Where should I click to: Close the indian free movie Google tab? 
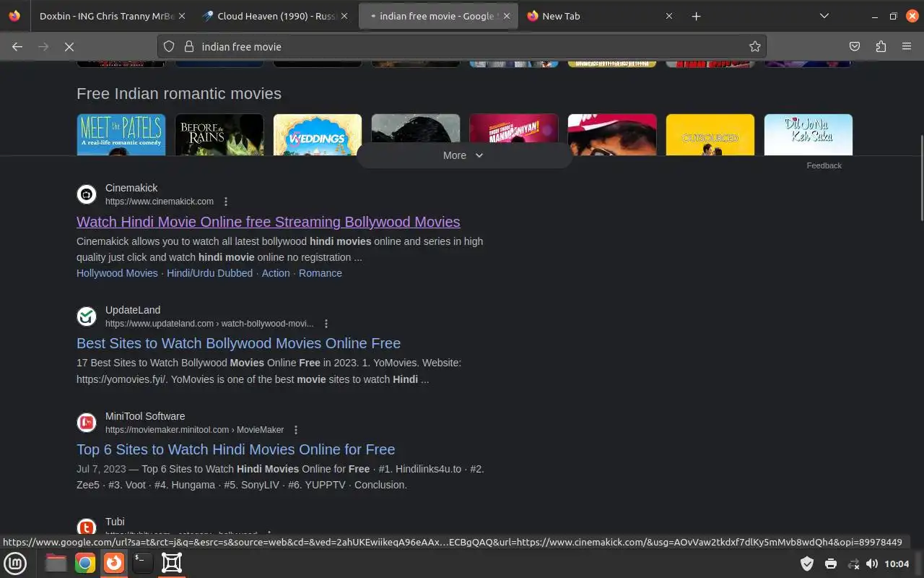point(507,16)
